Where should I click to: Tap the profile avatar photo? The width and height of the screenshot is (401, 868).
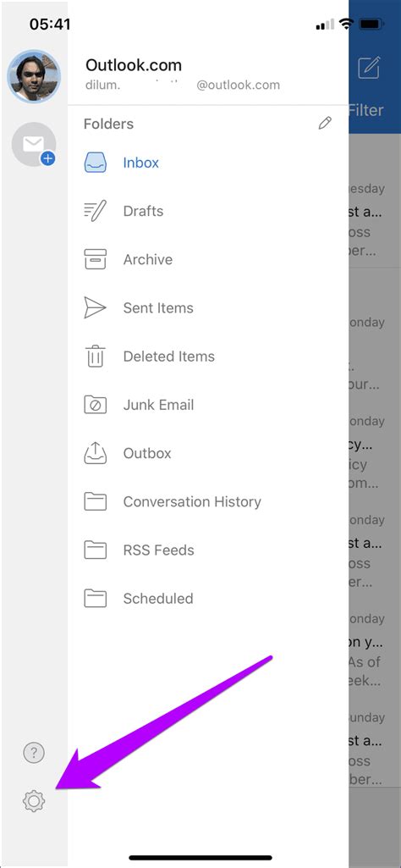(34, 76)
